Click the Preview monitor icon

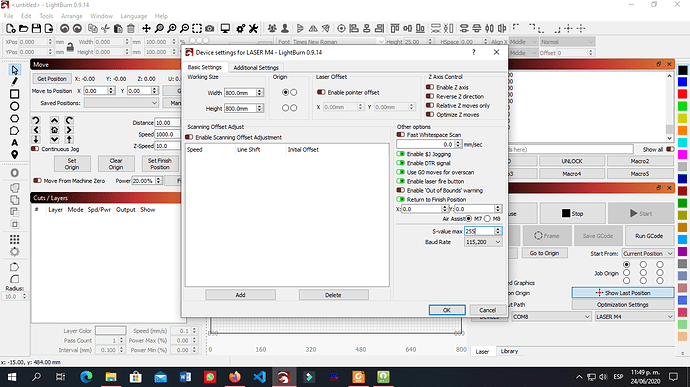(225, 29)
